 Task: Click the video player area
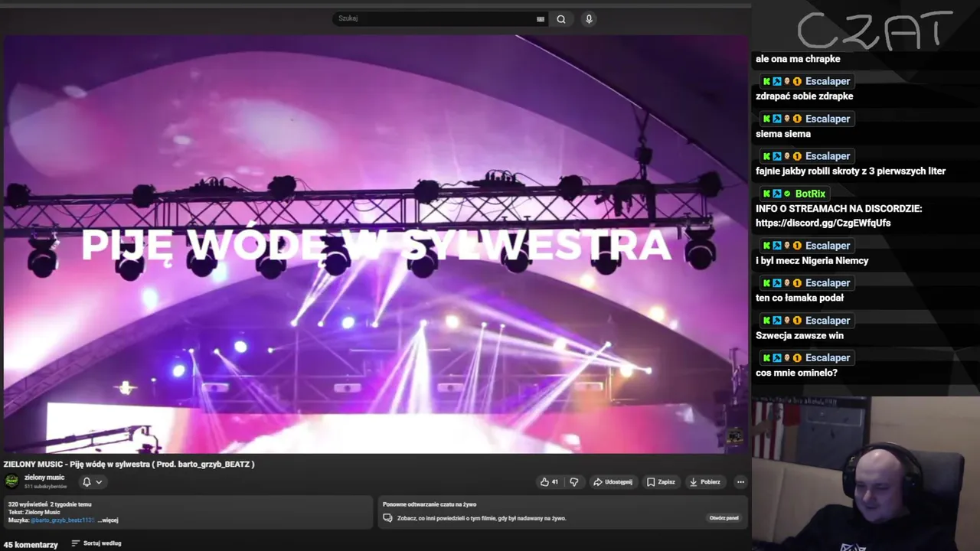click(x=375, y=243)
